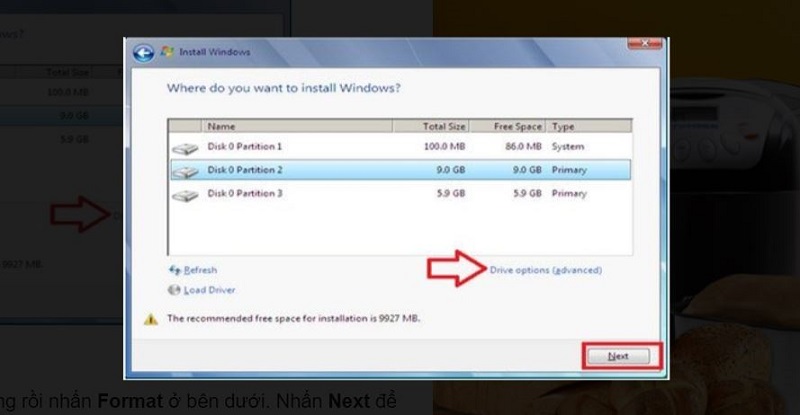Sort by the Name column header
This screenshot has width=800, height=415.
click(297, 126)
